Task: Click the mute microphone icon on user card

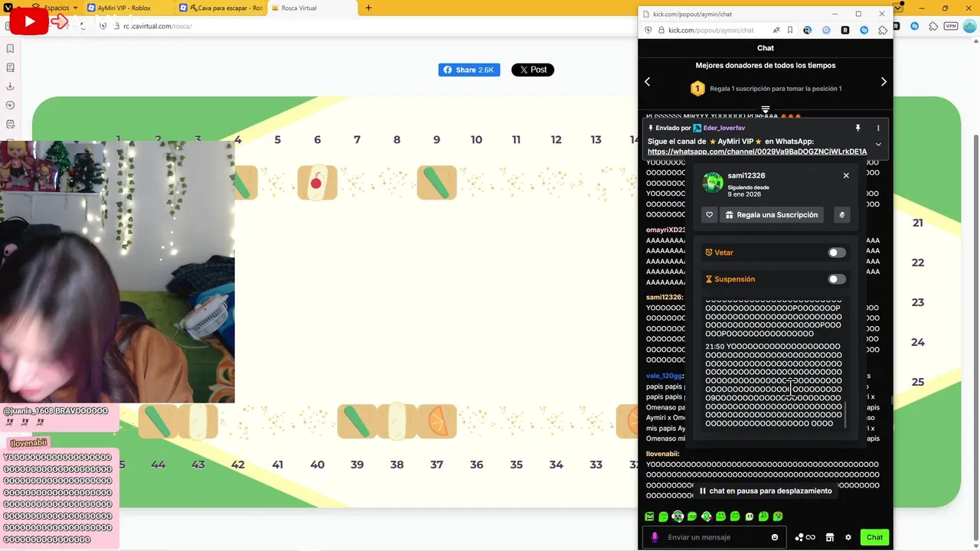Action: tap(841, 215)
